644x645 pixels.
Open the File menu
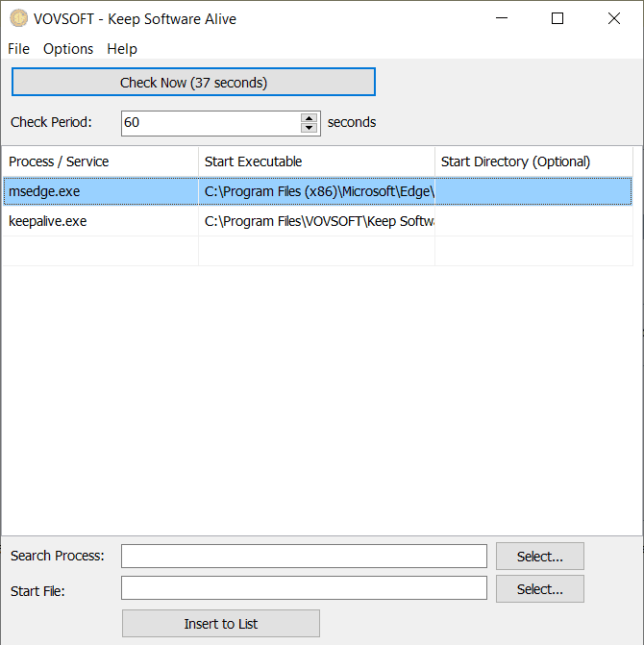point(18,49)
